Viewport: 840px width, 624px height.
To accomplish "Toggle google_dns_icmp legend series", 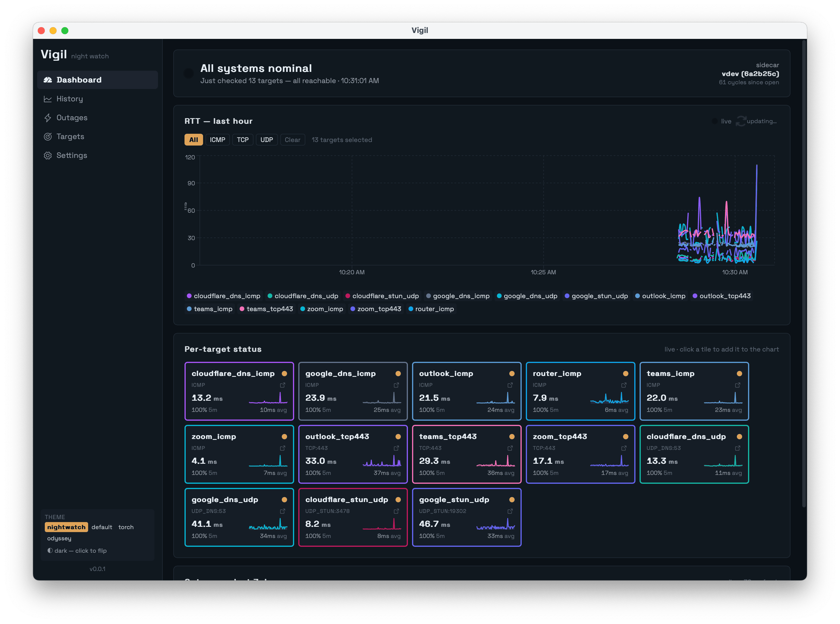I will click(458, 296).
